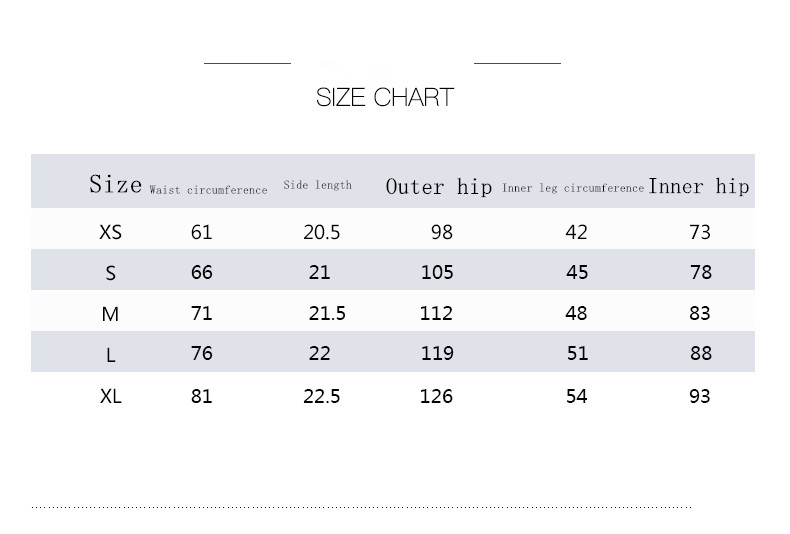The width and height of the screenshot is (790, 534).
Task: Select side length value 22.5
Action: [x=322, y=396]
